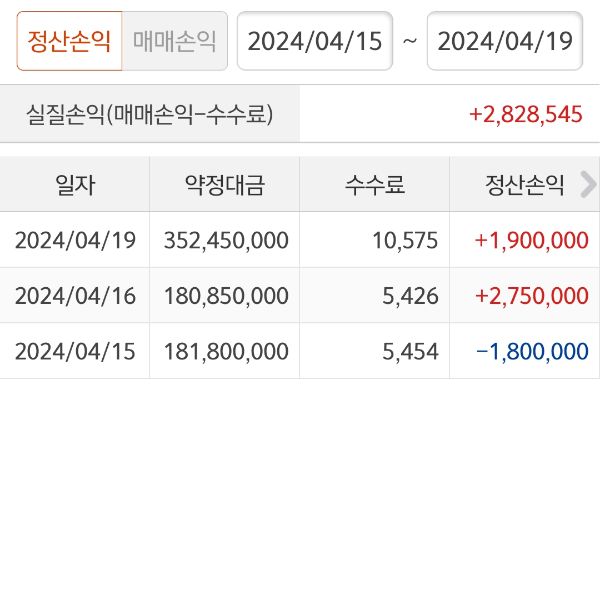Open start date field 2024/04/15
The height and width of the screenshot is (600, 600).
pyautogui.click(x=314, y=41)
